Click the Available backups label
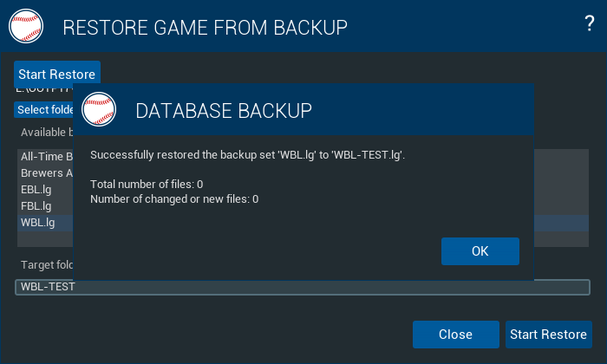607x364 pixels. pos(47,133)
